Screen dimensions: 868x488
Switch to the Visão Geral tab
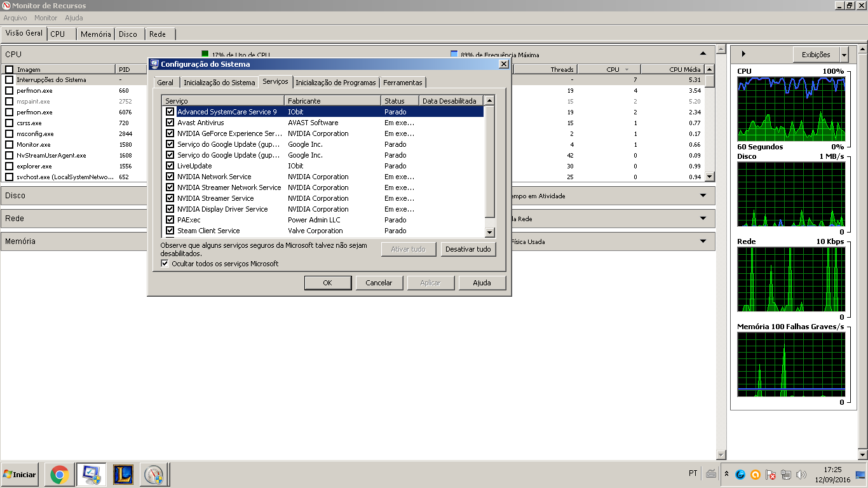pos(24,33)
